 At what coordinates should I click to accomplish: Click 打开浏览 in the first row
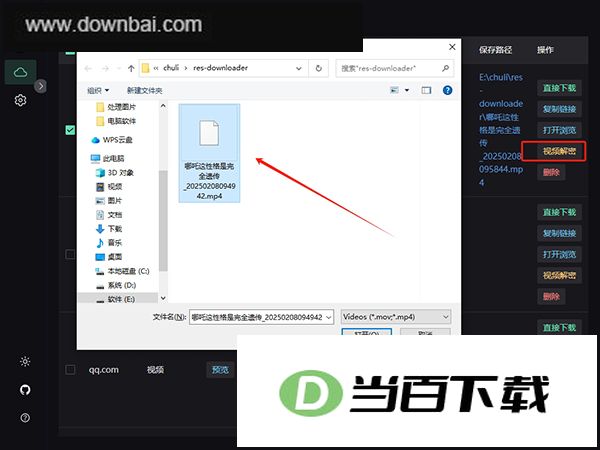[559, 130]
